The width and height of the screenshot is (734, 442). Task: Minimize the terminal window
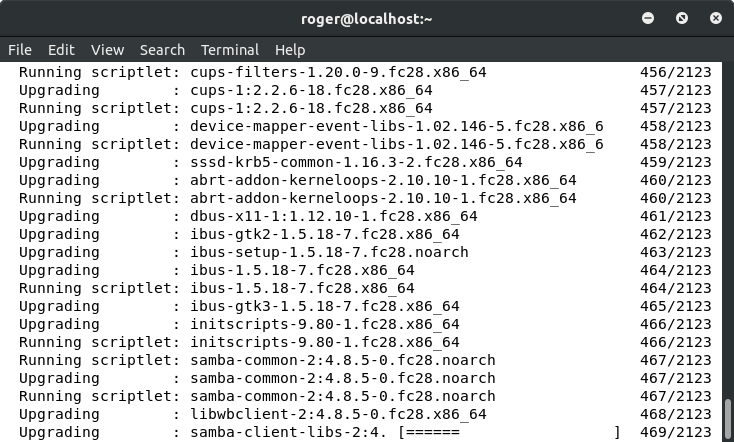pyautogui.click(x=650, y=18)
